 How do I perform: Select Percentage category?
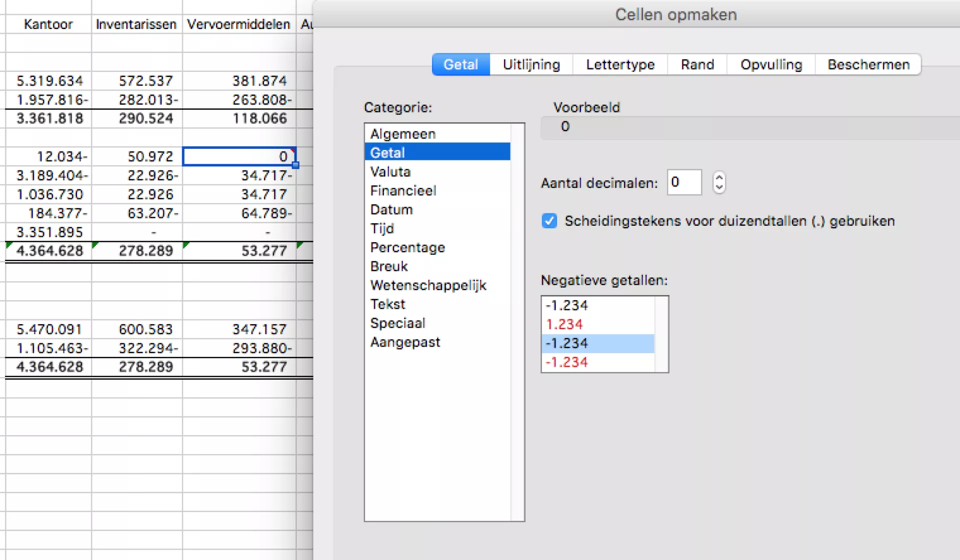407,248
